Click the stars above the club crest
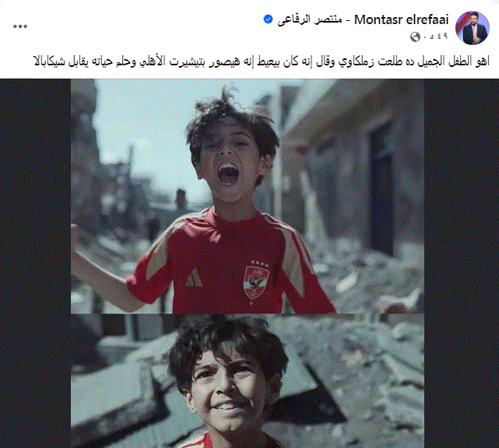 (x=259, y=263)
